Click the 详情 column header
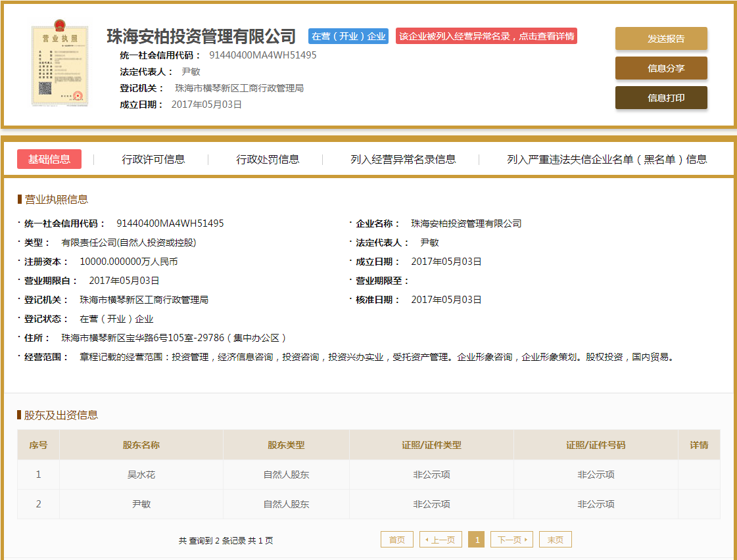737x560 pixels. click(x=699, y=445)
